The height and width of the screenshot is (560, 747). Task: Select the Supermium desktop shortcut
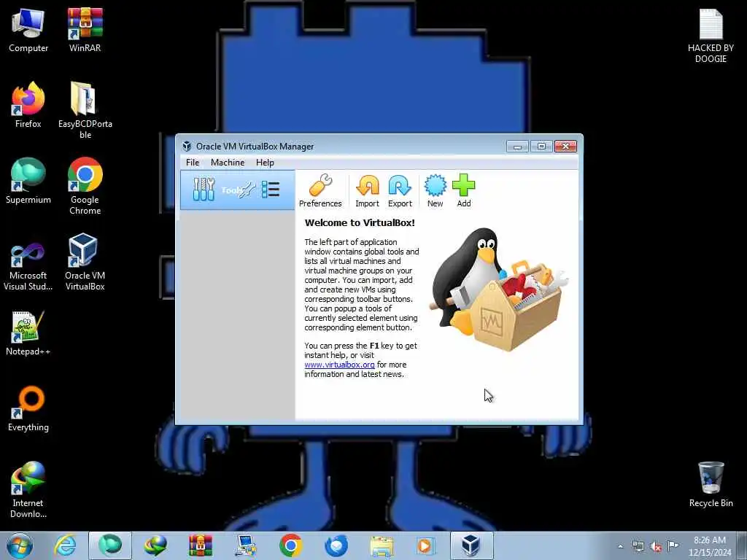tap(28, 182)
